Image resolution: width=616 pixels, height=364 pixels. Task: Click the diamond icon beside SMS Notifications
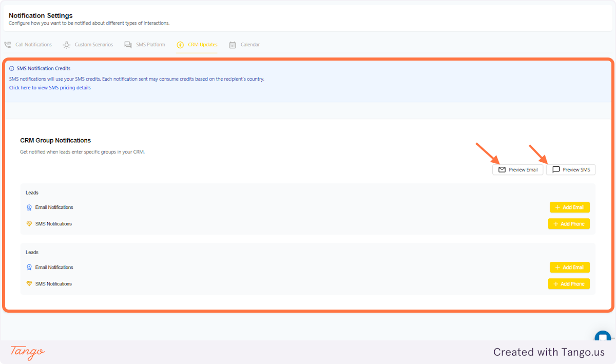(29, 223)
